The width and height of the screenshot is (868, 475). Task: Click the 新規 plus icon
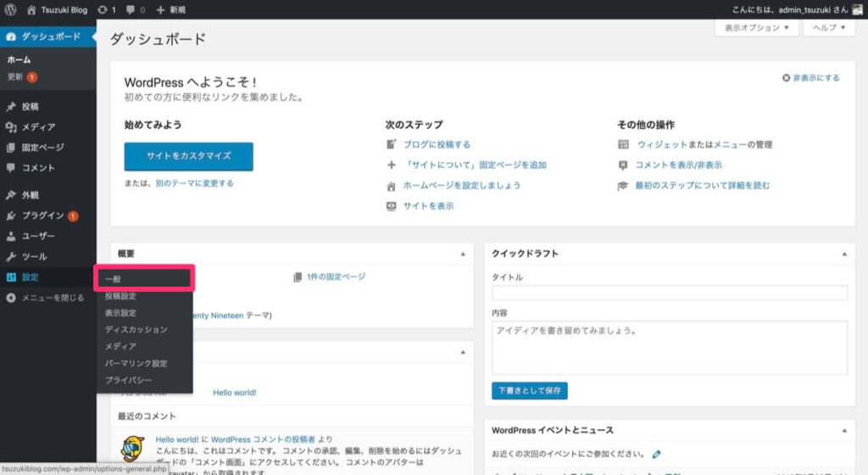pos(160,9)
